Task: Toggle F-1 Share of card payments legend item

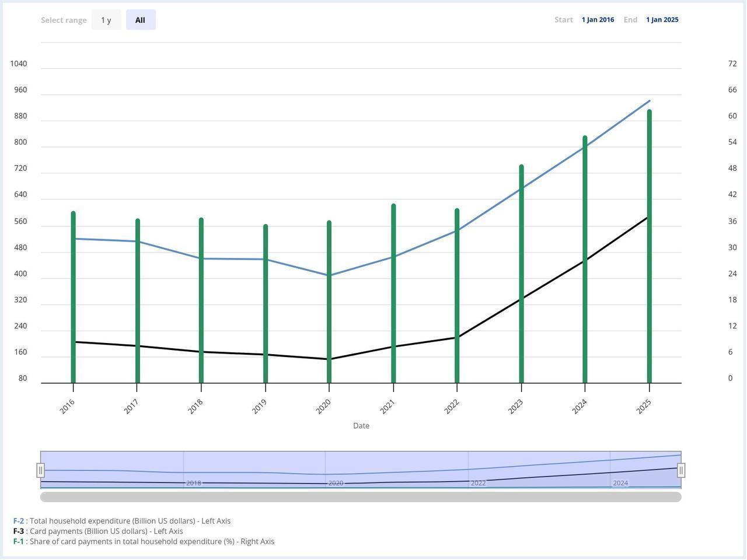Action: [x=144, y=541]
